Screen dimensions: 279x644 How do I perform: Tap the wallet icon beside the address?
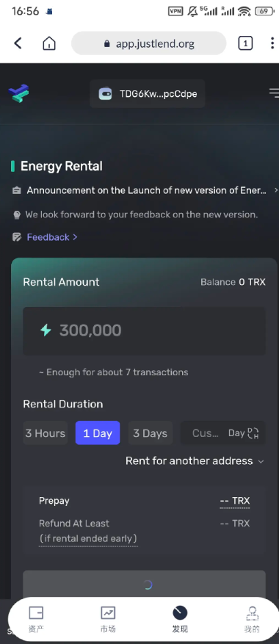click(x=105, y=94)
